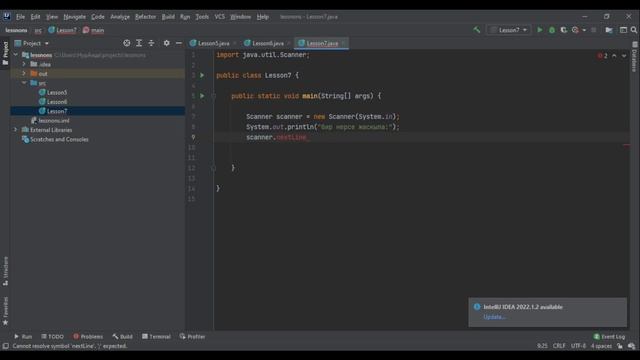
Task: Run with Coverage icon in toolbar
Action: (564, 30)
